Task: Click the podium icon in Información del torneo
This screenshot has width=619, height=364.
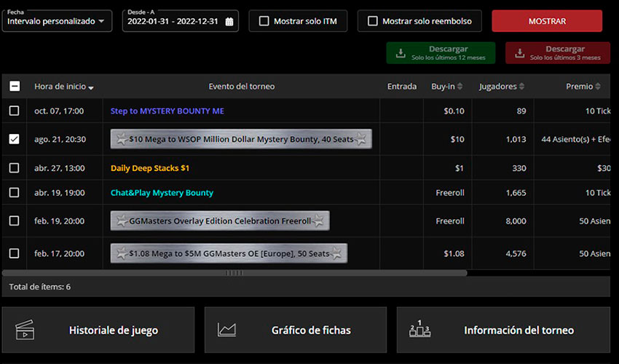Action: (x=419, y=328)
